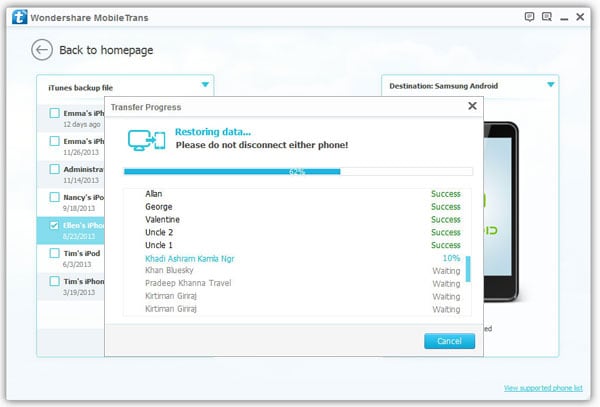Check the first Emma's iPhone backup (12 days ago)
600x407 pixels.
click(x=55, y=113)
